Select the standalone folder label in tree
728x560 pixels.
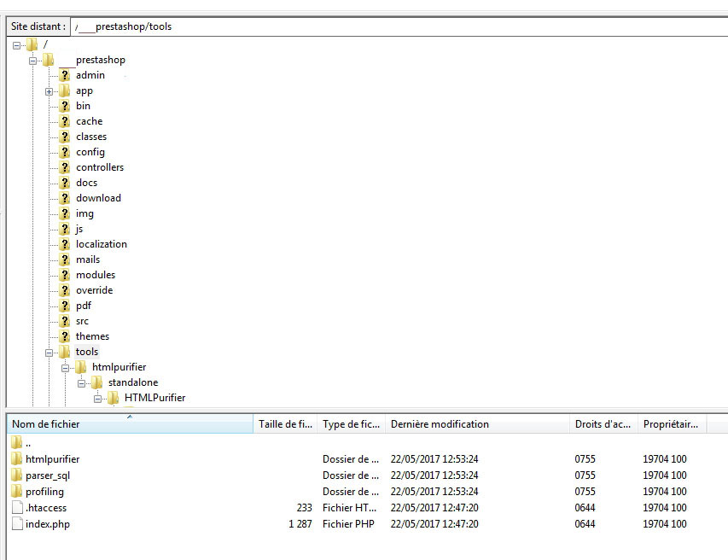tap(133, 382)
